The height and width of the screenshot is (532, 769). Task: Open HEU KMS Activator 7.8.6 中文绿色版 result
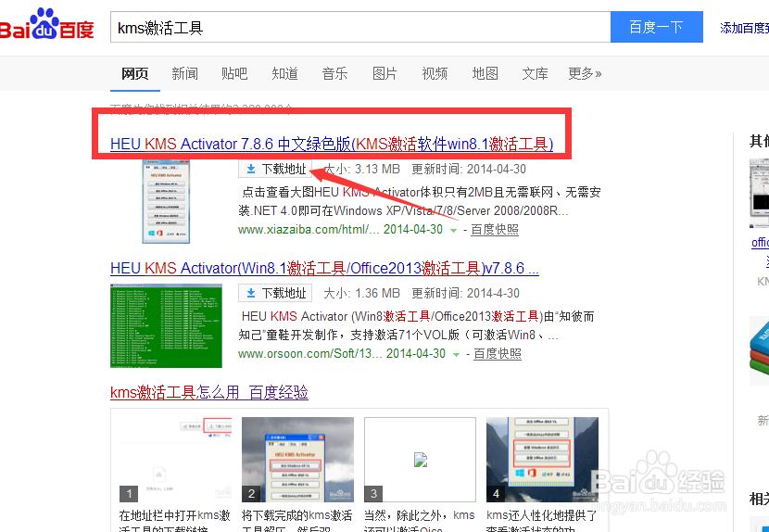pos(332,144)
